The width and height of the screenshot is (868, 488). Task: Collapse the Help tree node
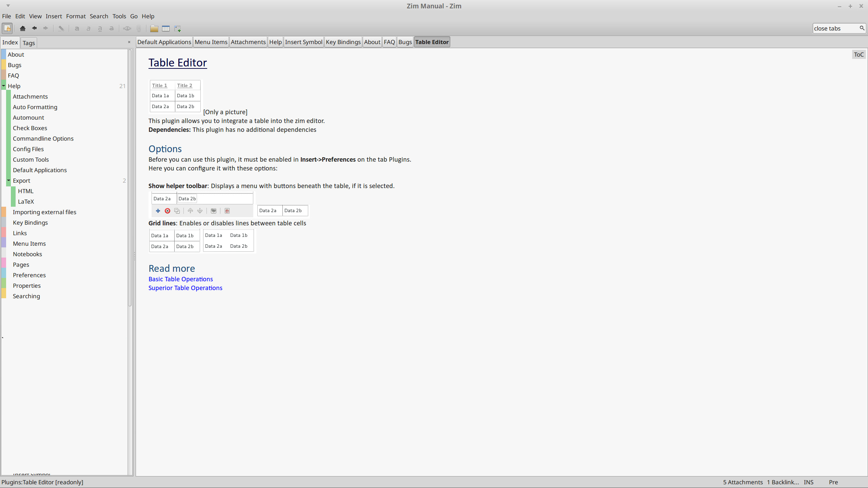(4, 86)
